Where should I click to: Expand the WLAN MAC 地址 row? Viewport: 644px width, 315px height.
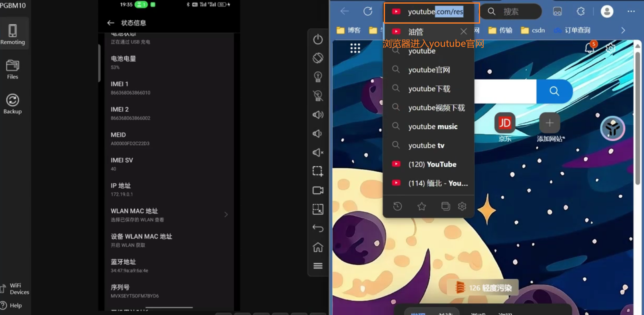(169, 215)
